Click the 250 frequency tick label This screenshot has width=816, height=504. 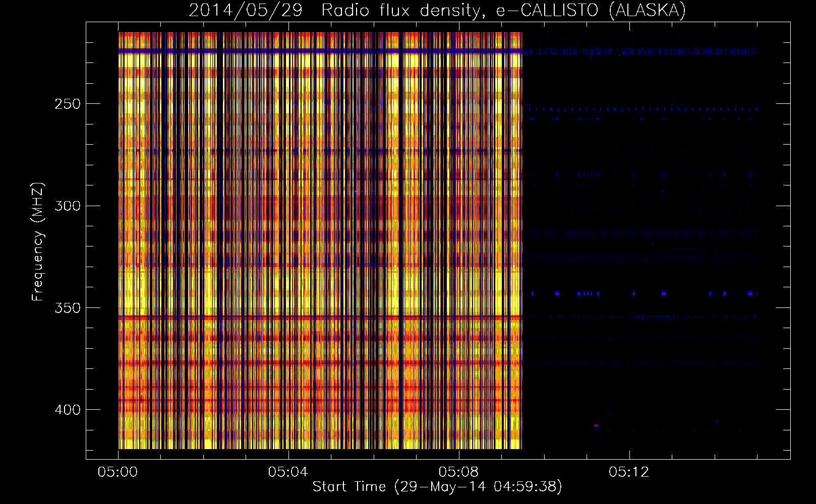(x=68, y=104)
